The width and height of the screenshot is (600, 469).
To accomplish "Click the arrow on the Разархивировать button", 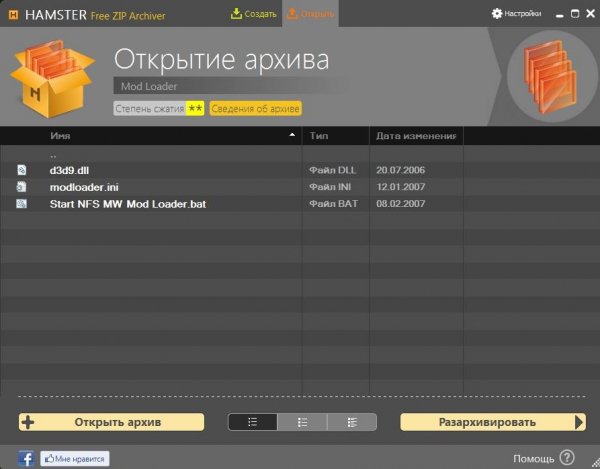I will tap(579, 422).
